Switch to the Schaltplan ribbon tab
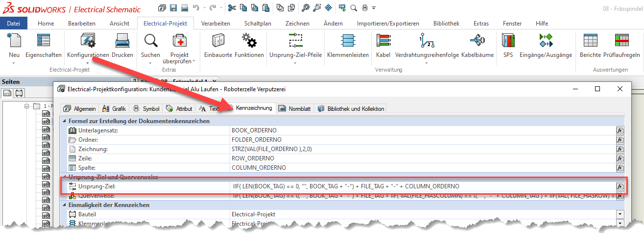 point(257,23)
